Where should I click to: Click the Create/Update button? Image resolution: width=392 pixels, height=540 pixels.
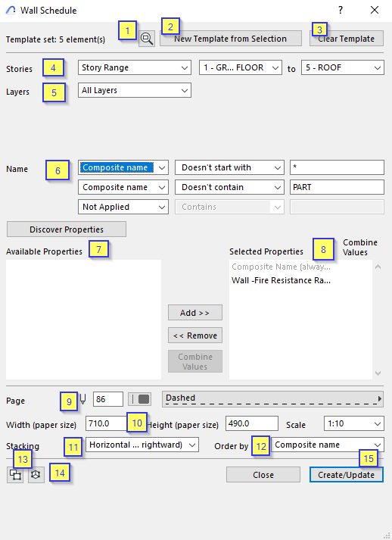pyautogui.click(x=347, y=475)
